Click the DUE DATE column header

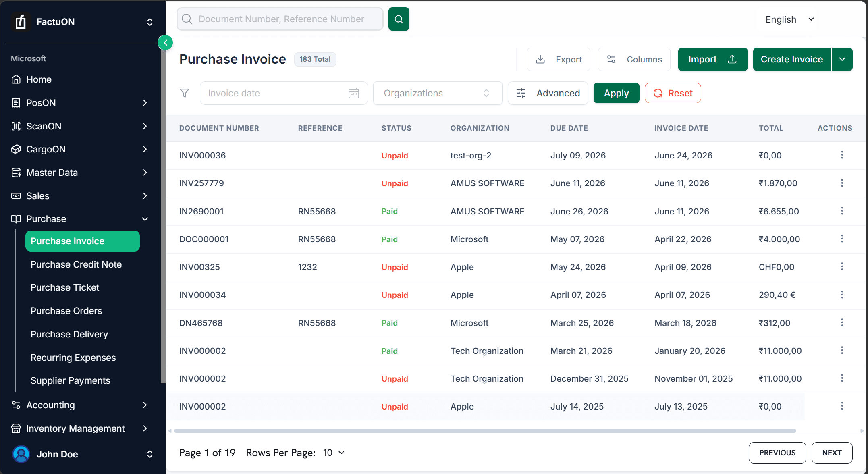(569, 128)
